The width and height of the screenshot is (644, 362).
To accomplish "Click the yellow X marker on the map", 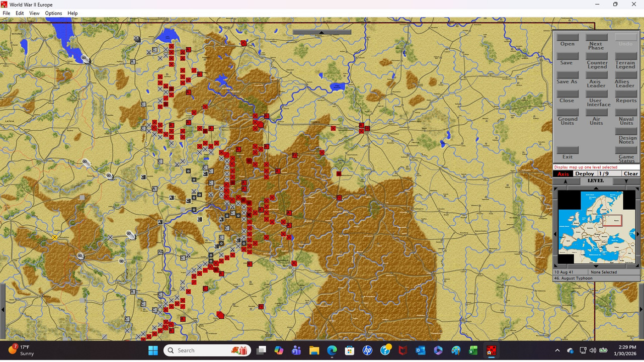I will (x=54, y=237).
